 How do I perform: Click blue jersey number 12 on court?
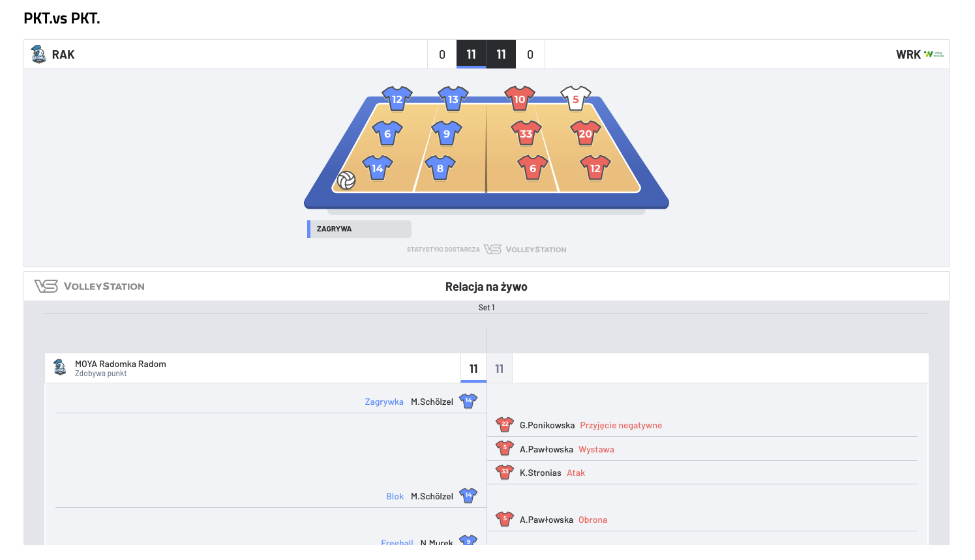[397, 99]
